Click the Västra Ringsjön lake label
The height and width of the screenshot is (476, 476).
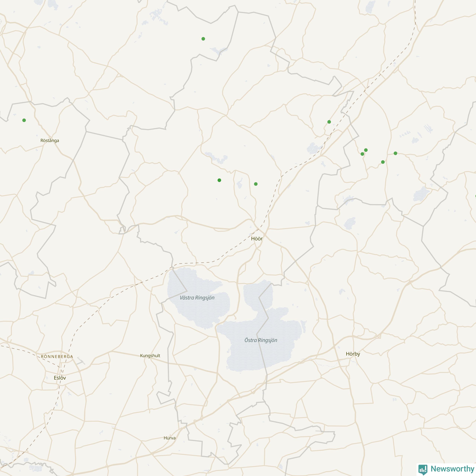point(197,298)
